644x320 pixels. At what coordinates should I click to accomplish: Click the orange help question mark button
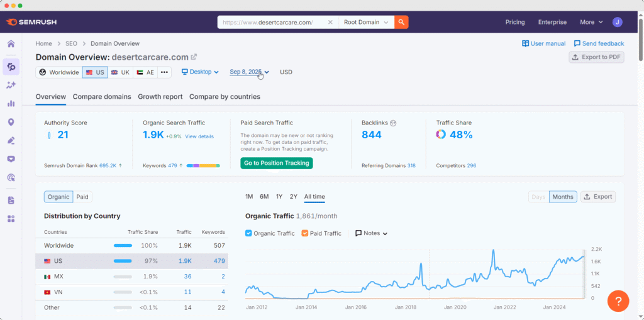click(x=618, y=301)
